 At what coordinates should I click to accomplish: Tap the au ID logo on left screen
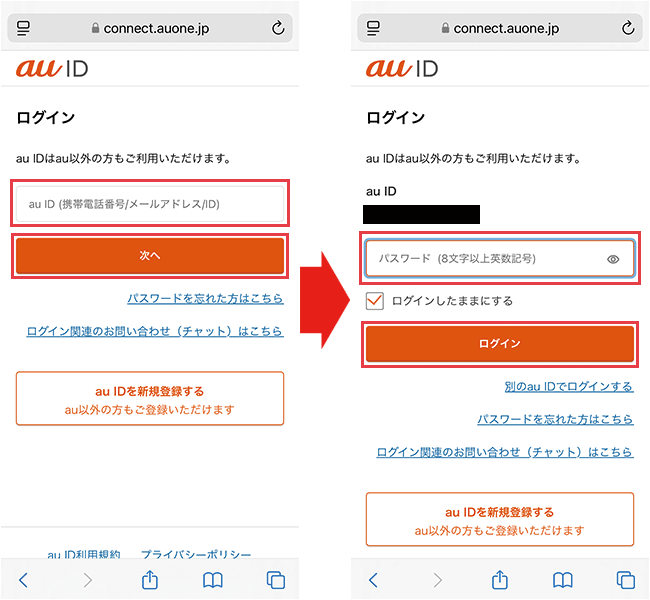[x=52, y=68]
